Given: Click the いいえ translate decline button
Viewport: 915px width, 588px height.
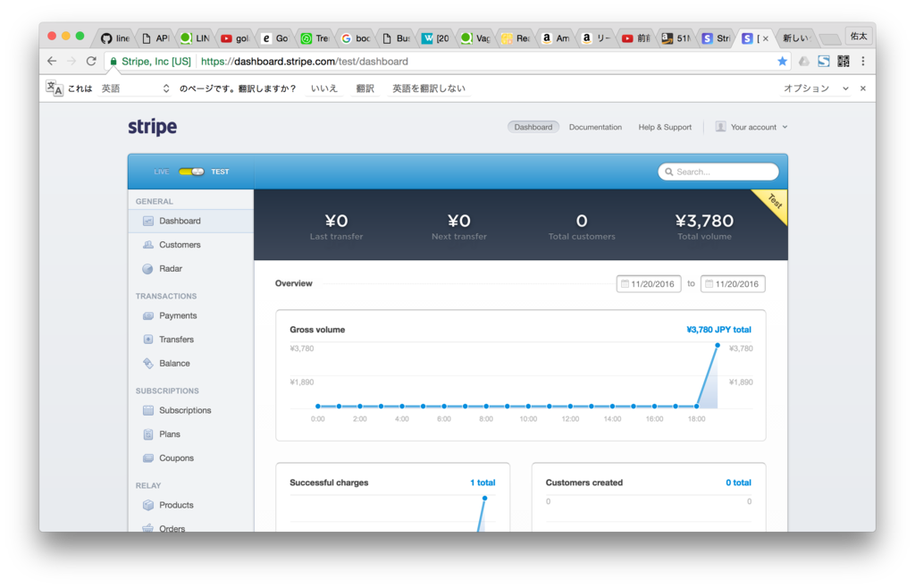Looking at the screenshot, I should tap(324, 88).
